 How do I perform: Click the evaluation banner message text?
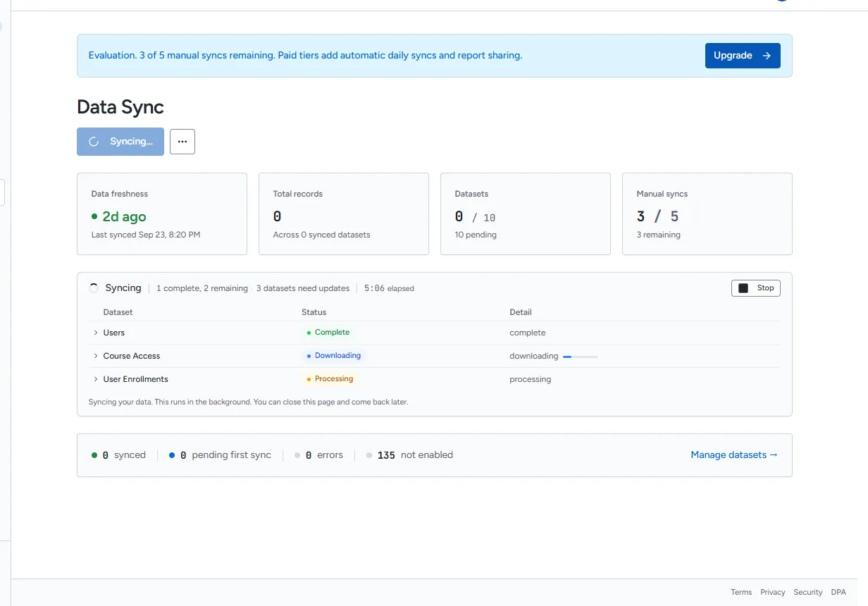[305, 56]
